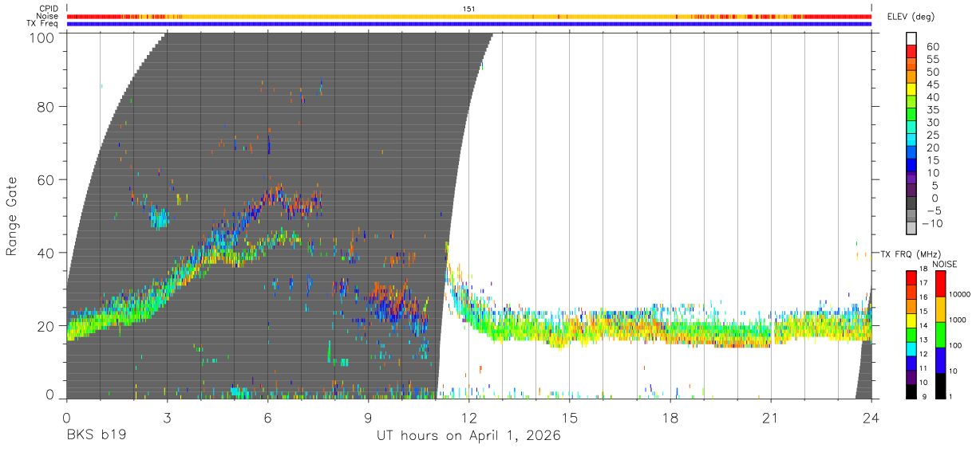Screen dimensions: 980x452
Task: Click the green segment of the NOISE color bar
Action: tap(940, 335)
